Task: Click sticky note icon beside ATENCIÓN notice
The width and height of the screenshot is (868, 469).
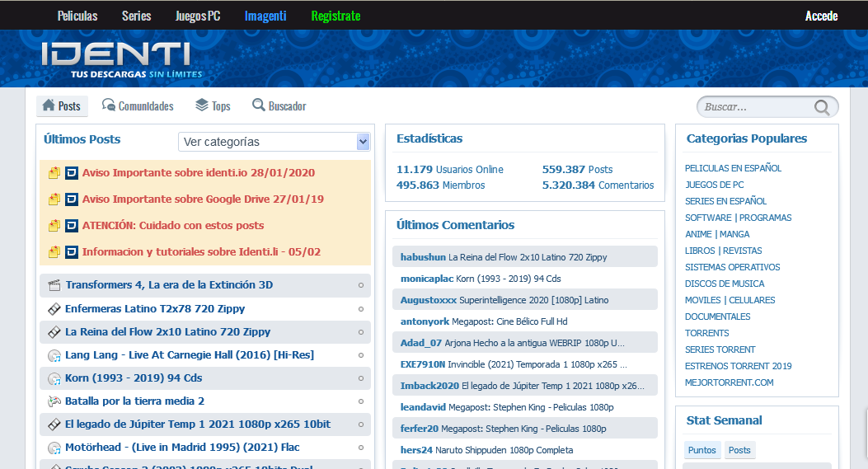Action: 54,225
